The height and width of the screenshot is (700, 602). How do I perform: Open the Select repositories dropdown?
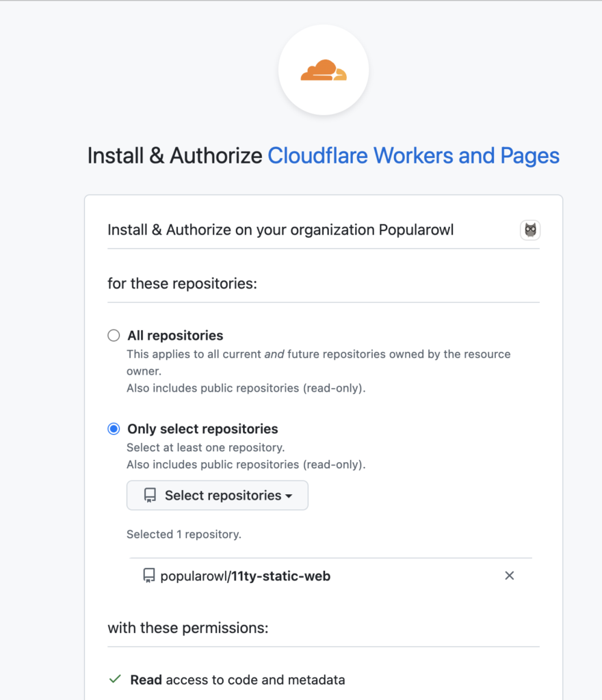pos(217,495)
